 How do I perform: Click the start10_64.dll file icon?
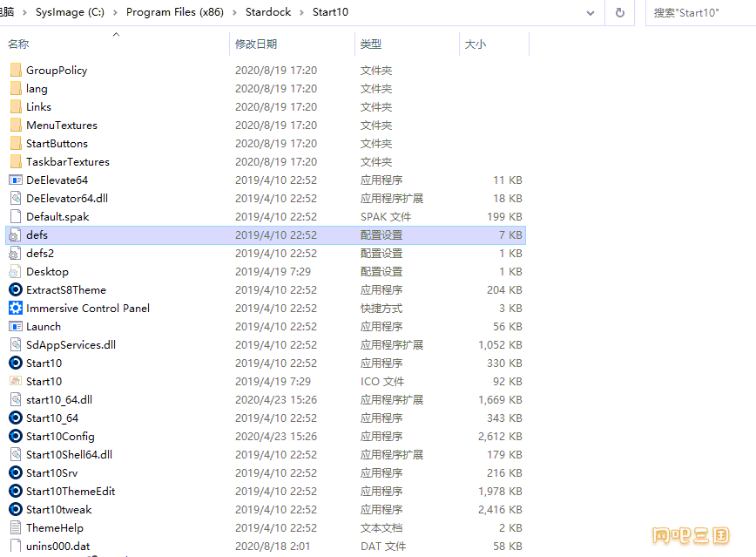tap(16, 399)
